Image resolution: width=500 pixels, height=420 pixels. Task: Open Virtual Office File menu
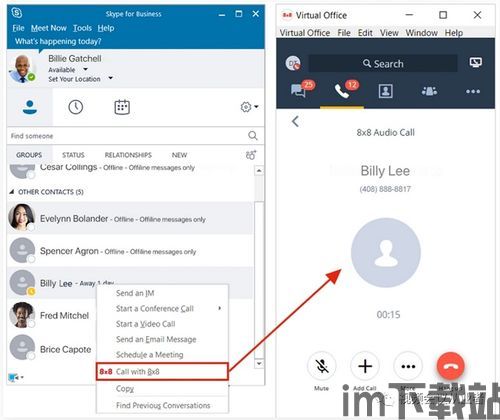point(344,33)
